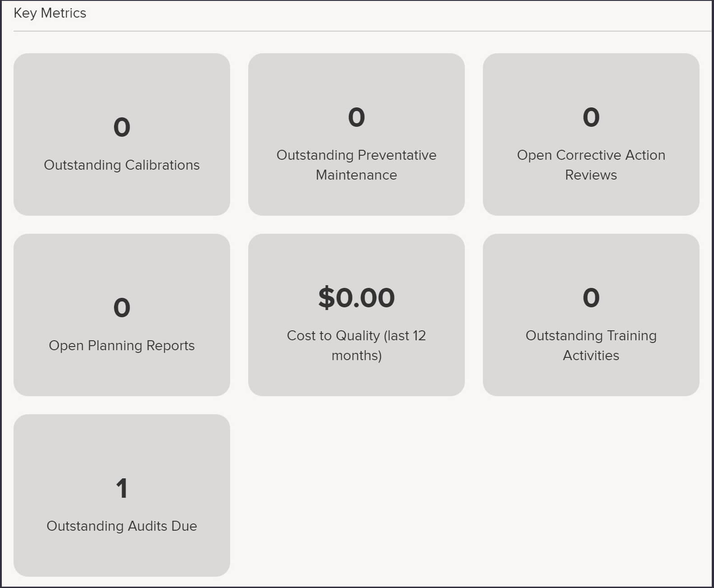
Task: Open the Outstanding Calibrations metric card
Action: click(x=122, y=134)
